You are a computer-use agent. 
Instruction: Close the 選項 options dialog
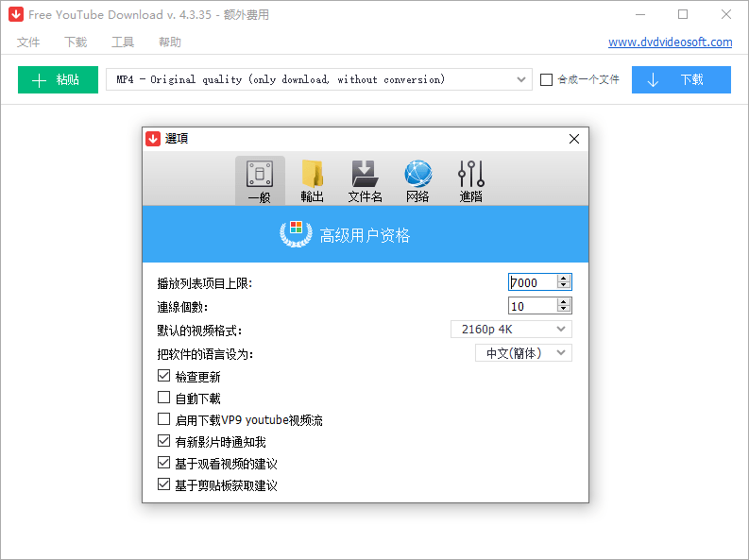pos(574,139)
